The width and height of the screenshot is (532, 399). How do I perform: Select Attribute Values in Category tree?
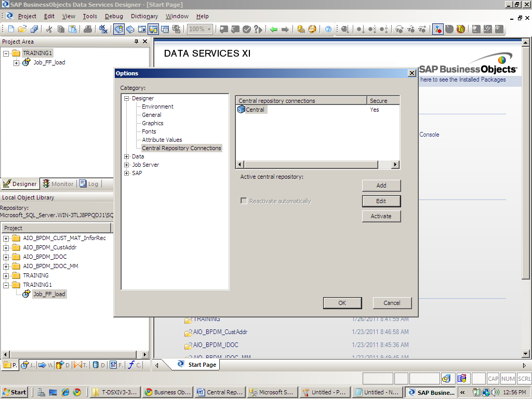(x=162, y=140)
